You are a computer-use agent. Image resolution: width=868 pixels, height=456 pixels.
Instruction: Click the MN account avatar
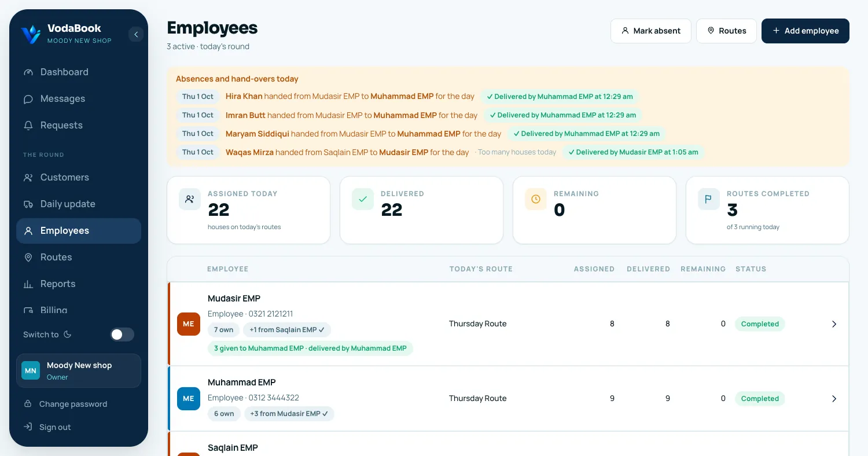[31, 370]
